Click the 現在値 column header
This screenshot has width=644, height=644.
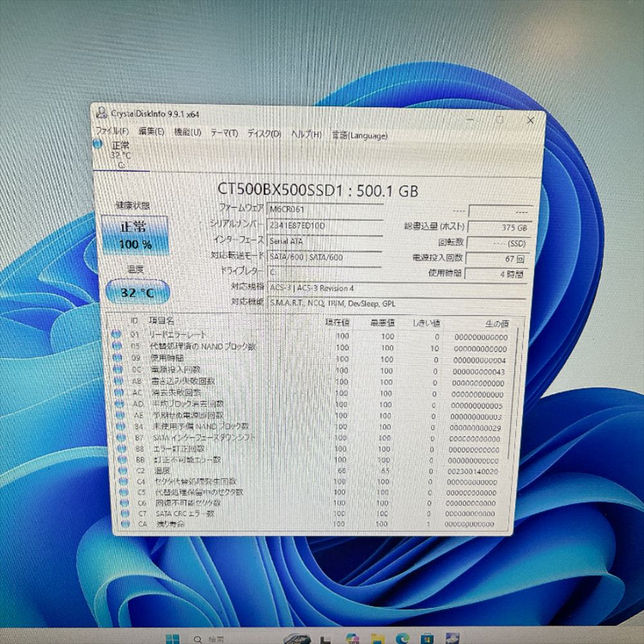[x=337, y=323]
